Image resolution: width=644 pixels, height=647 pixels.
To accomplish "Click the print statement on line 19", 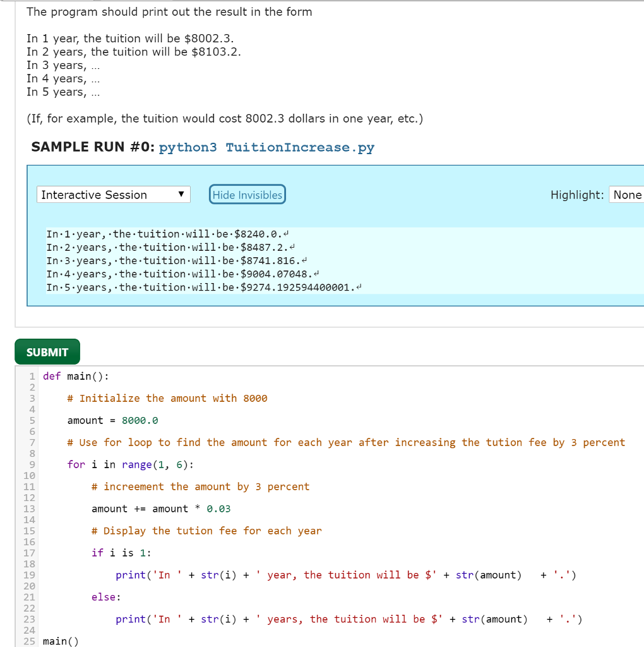I will pyautogui.click(x=345, y=576).
